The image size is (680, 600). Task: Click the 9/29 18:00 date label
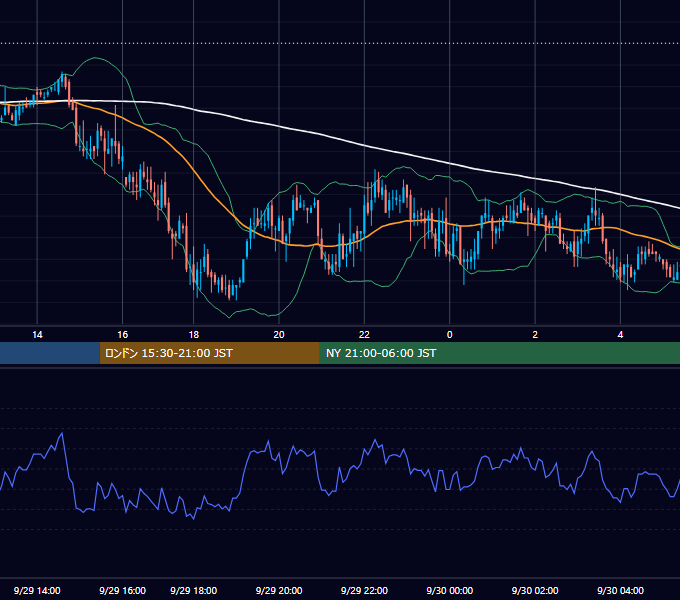(x=193, y=590)
